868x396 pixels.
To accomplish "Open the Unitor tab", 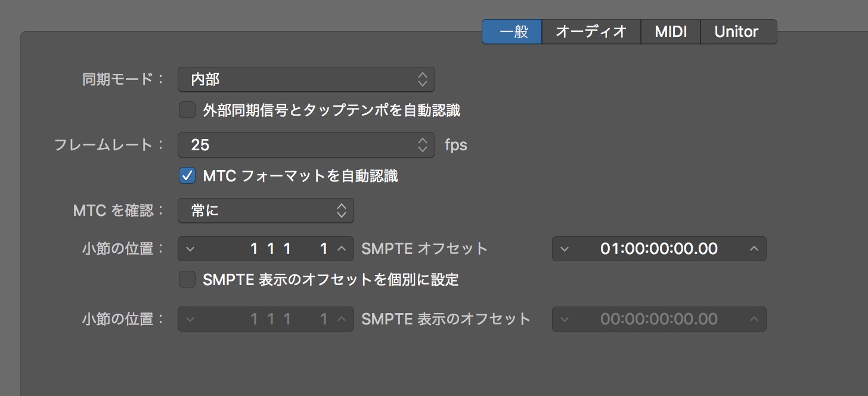I will pos(738,32).
